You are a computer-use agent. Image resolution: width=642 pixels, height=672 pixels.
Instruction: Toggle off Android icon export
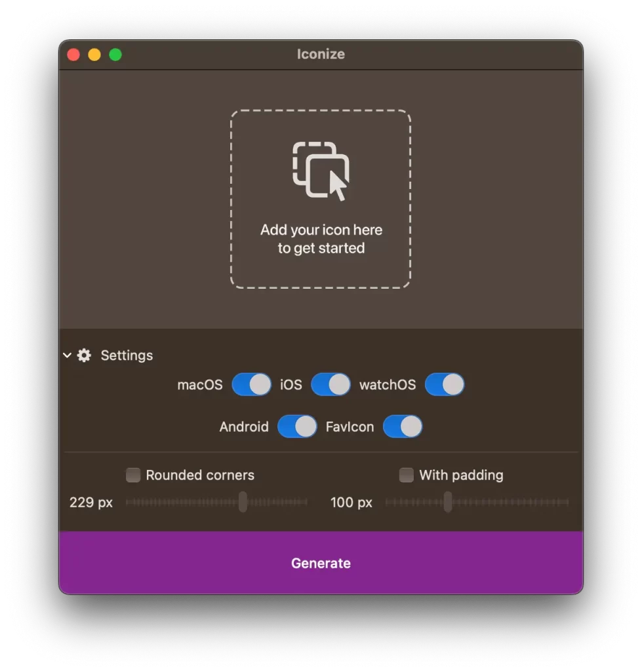click(x=298, y=427)
